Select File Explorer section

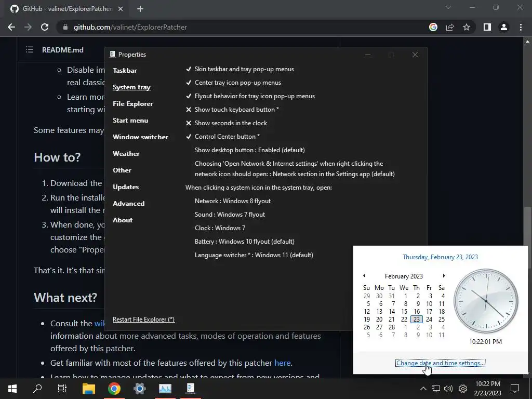pyautogui.click(x=132, y=104)
